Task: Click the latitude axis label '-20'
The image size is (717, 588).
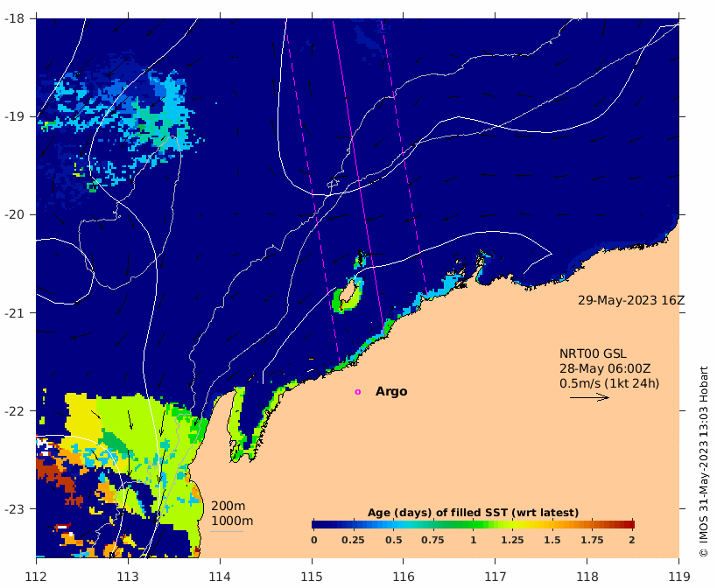Action: click(x=13, y=214)
